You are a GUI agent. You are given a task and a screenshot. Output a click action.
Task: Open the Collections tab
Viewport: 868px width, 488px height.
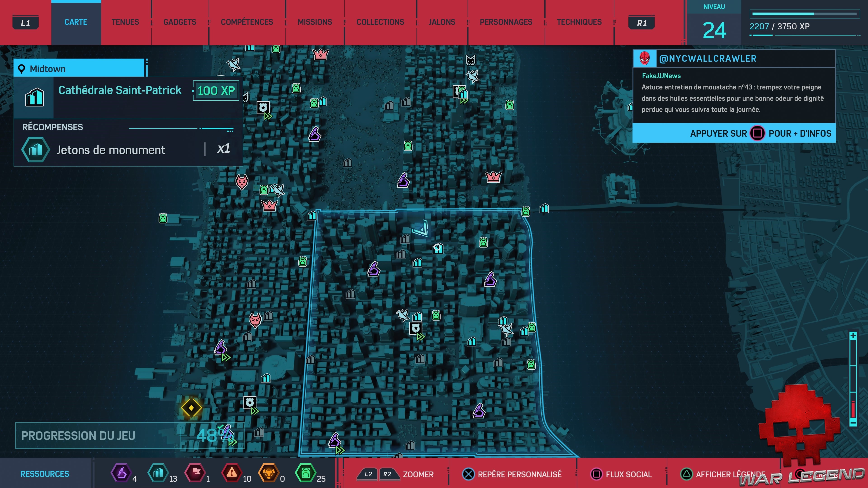pos(380,22)
